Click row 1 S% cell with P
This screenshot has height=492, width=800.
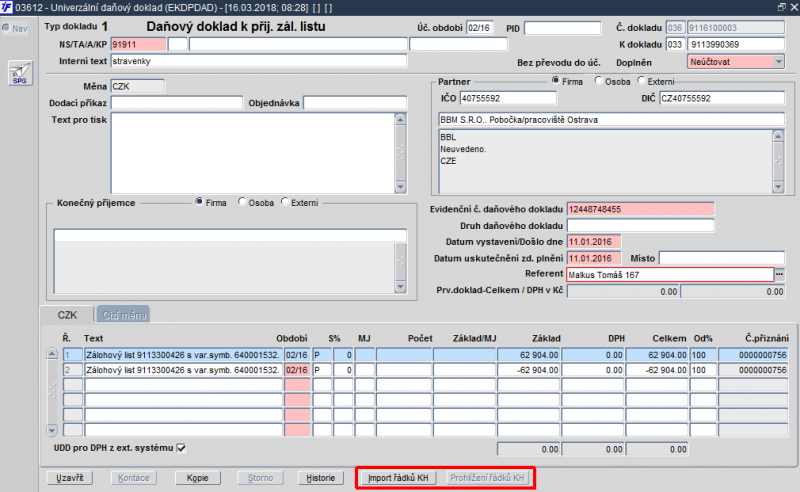point(322,355)
